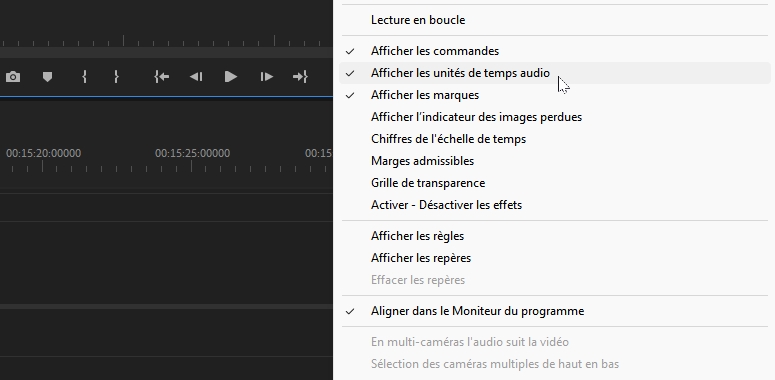Go to In point button

[x=162, y=77]
